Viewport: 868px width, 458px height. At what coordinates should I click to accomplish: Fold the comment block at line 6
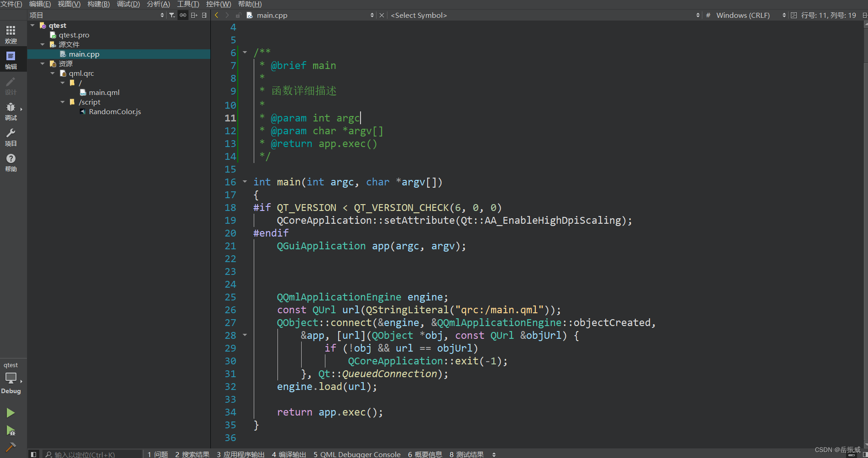245,52
